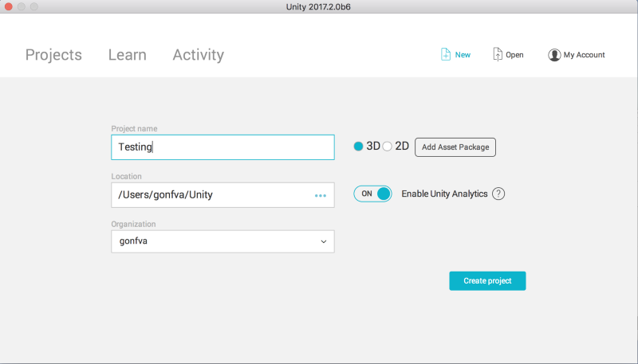The image size is (638, 364).
Task: Click the Open label in header
Action: coord(514,55)
